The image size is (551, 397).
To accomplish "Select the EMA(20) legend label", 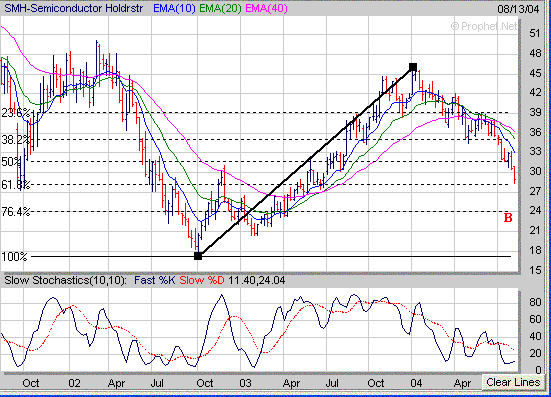I will 220,8.
